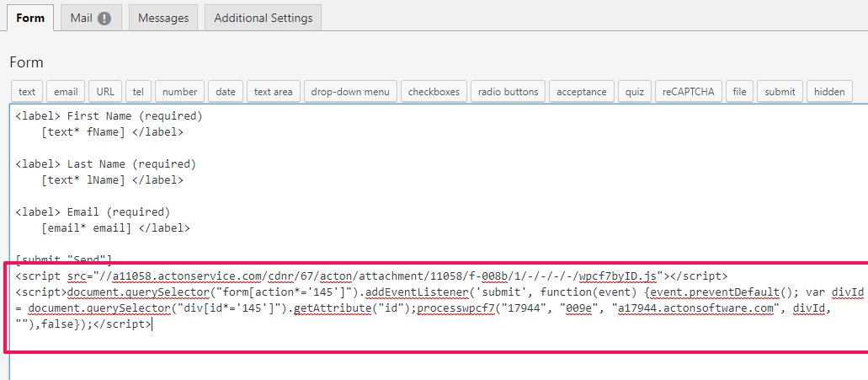
Task: Insert a submit button tag
Action: click(x=780, y=91)
